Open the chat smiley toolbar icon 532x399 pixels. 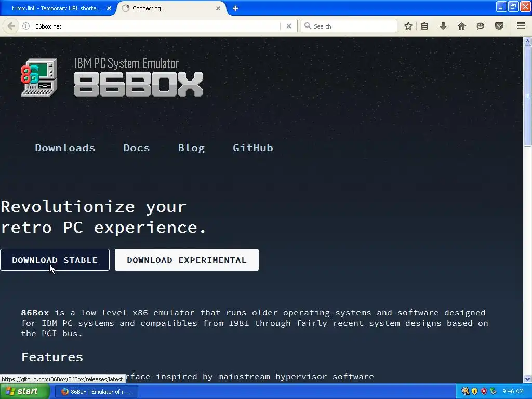point(480,26)
